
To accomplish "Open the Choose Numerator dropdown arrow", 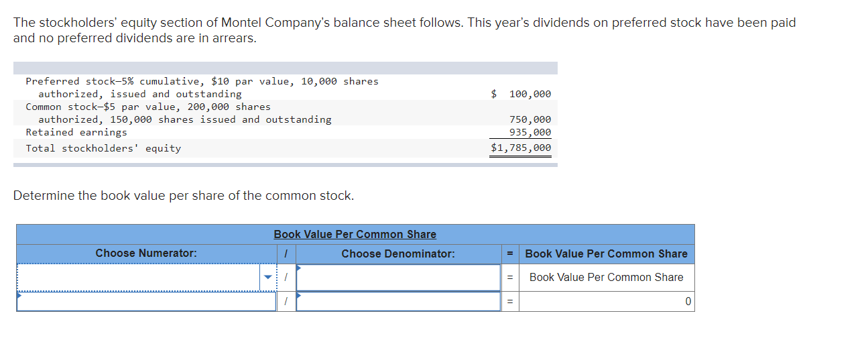I will click(268, 278).
